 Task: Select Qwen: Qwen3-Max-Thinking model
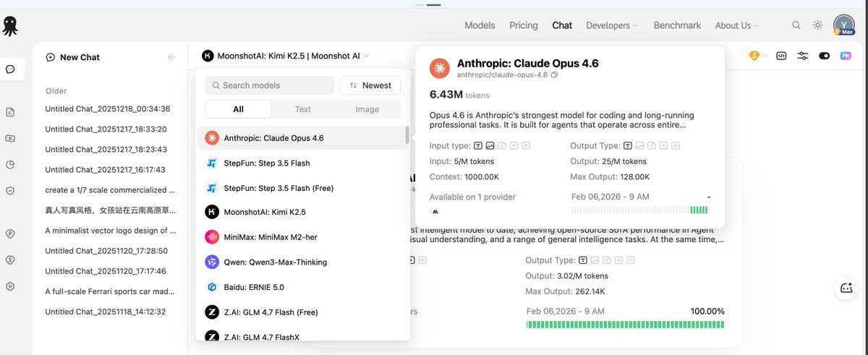(301, 262)
